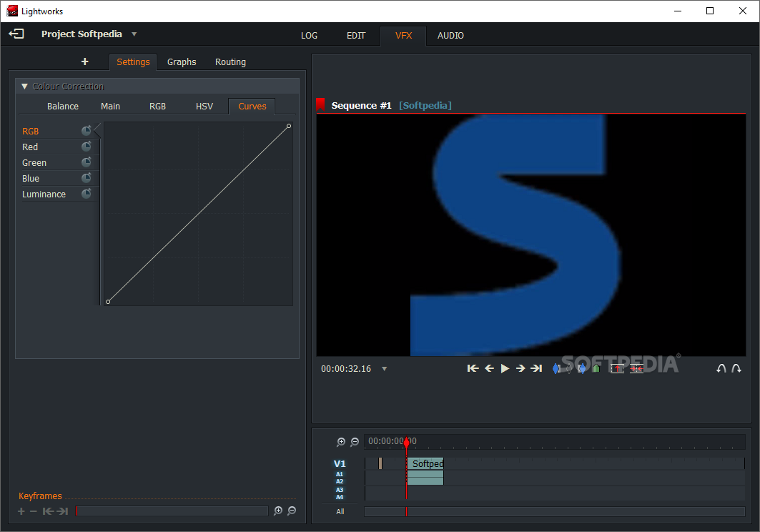Select the RGB curve channel
This screenshot has height=532, width=760.
[x=31, y=132]
